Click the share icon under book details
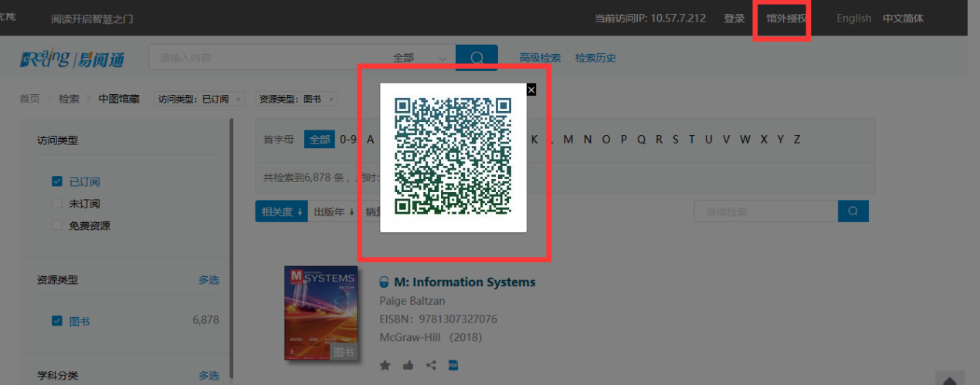Screen dimensions: 980x385 [431, 365]
